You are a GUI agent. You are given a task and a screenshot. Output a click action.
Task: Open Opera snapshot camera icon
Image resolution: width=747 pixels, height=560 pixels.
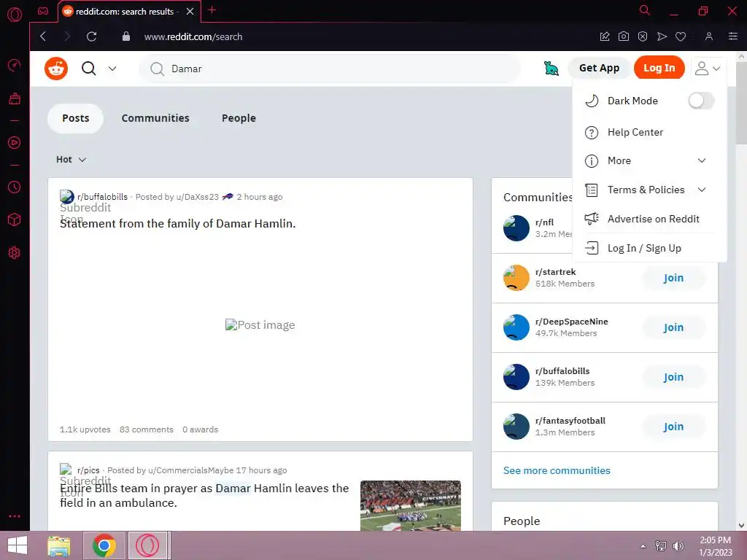click(624, 36)
